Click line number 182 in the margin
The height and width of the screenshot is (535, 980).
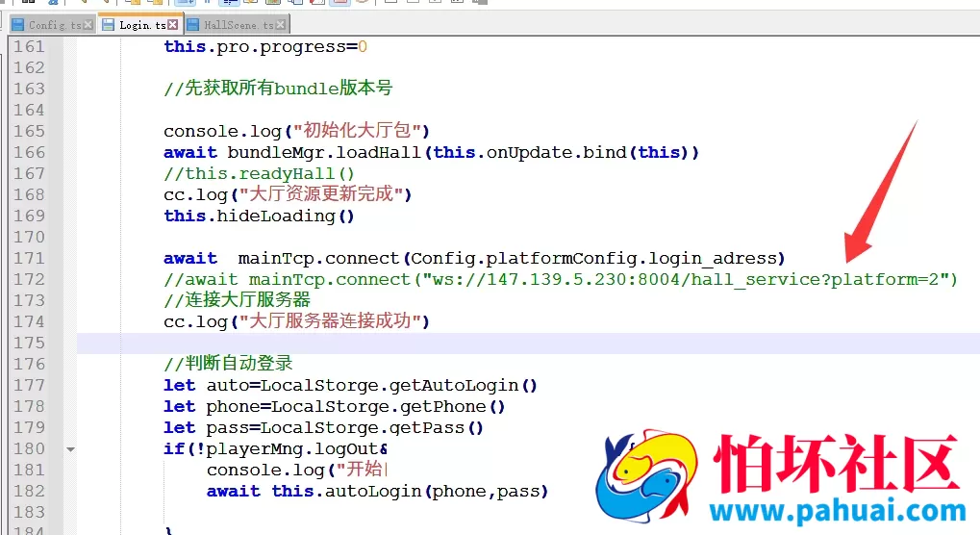click(x=30, y=492)
